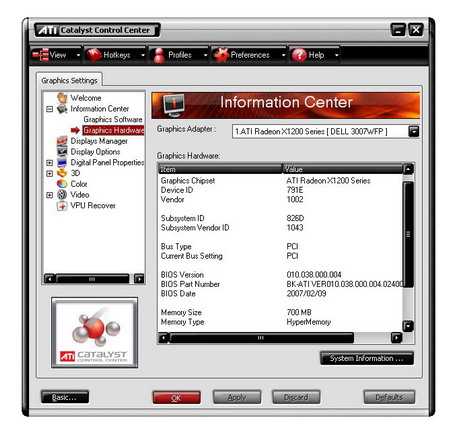Open the Help menu
The image size is (450, 431).
click(x=315, y=55)
